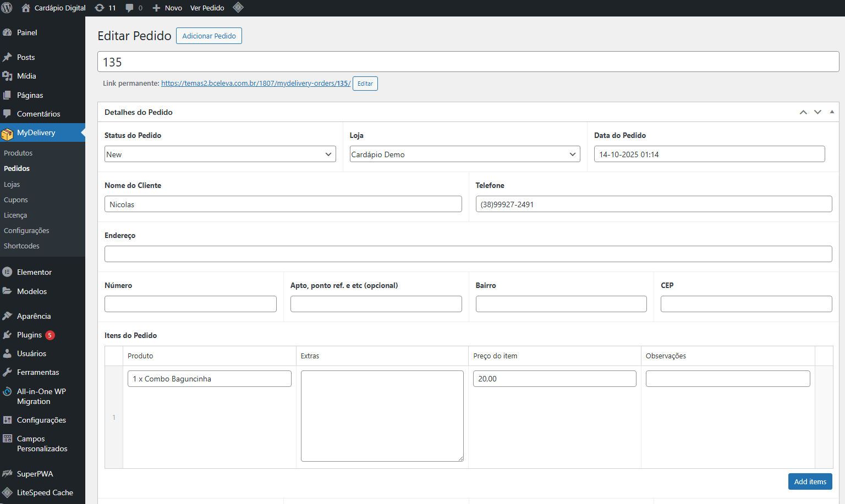
Task: Open the permalink URL for order 135
Action: (x=256, y=84)
